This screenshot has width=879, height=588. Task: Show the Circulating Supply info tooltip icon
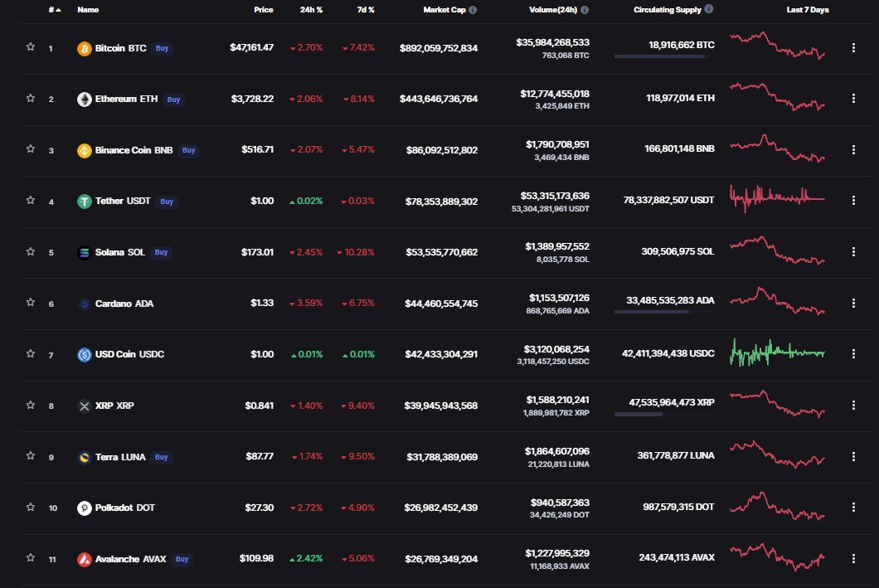708,9
